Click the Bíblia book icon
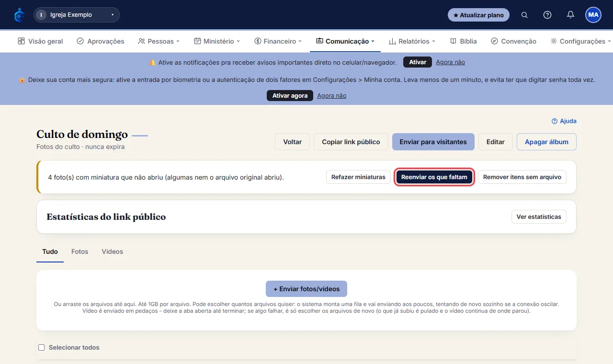 453,41
